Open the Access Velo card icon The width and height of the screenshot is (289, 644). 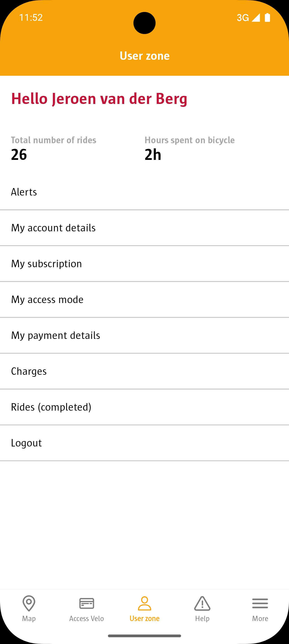click(86, 603)
